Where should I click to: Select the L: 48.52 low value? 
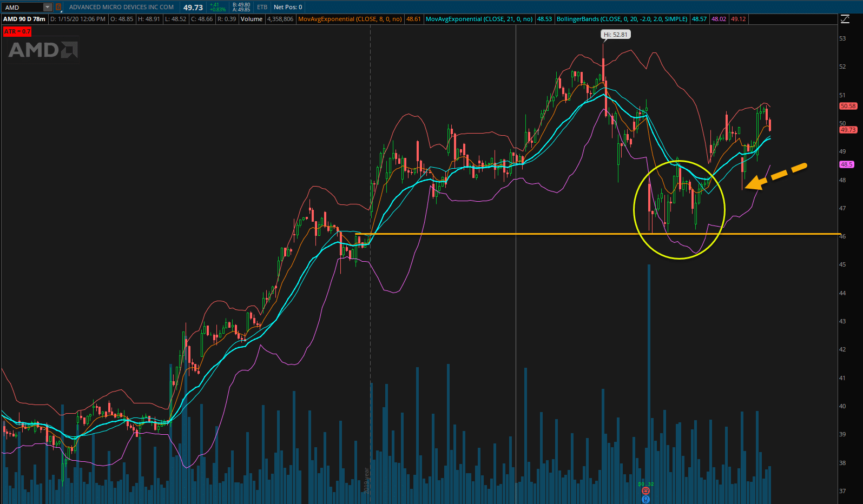tap(175, 19)
